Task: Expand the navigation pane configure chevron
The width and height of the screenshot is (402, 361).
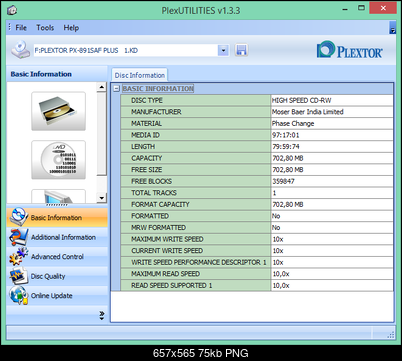Action: click(x=102, y=316)
